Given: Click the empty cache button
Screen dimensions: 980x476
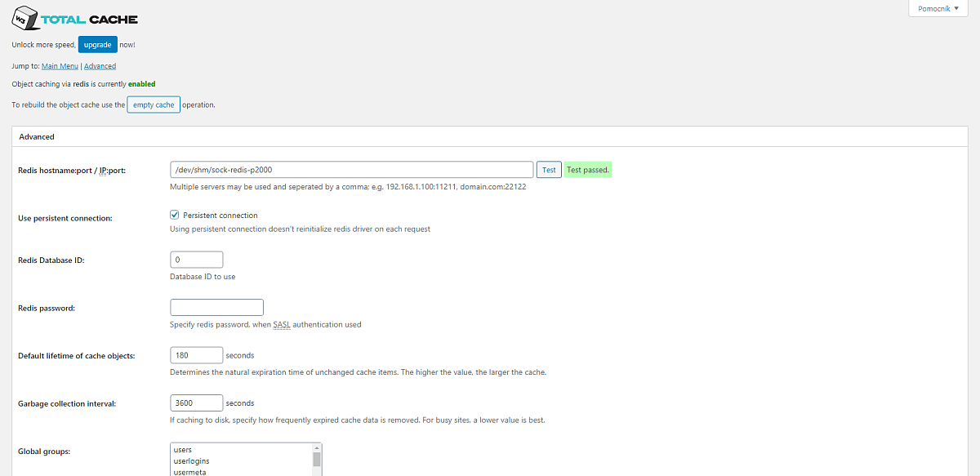Looking at the screenshot, I should [154, 105].
